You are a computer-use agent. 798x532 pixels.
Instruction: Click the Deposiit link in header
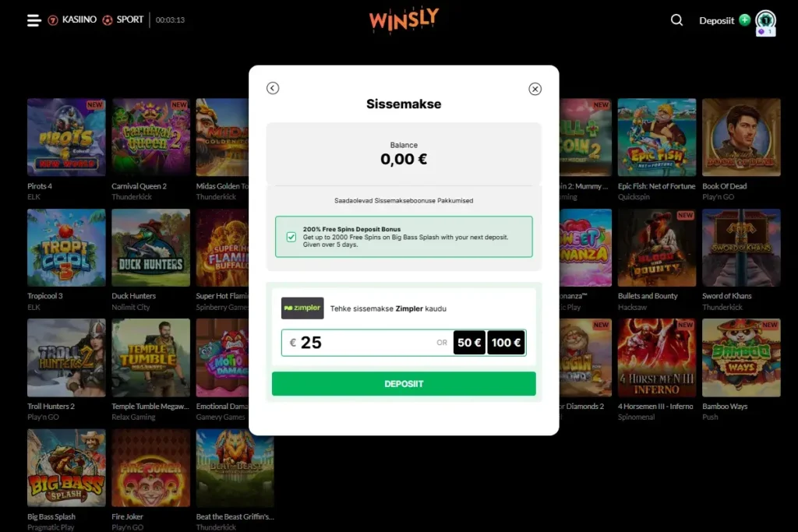point(717,20)
